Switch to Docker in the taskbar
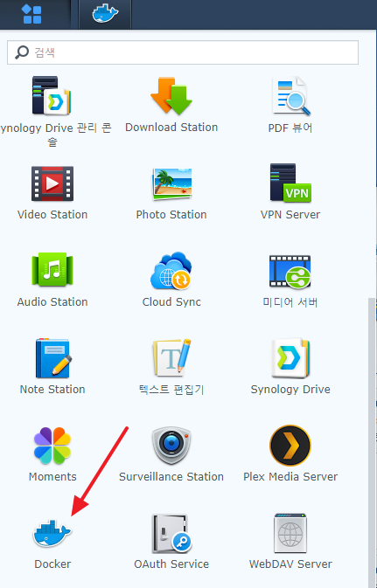 tap(105, 14)
